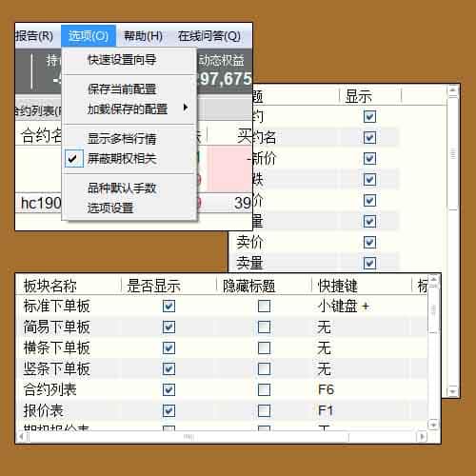Screen dimensions: 476x476
Task: Uncheck 显示 checkbox for 卖量 row
Action: [369, 264]
